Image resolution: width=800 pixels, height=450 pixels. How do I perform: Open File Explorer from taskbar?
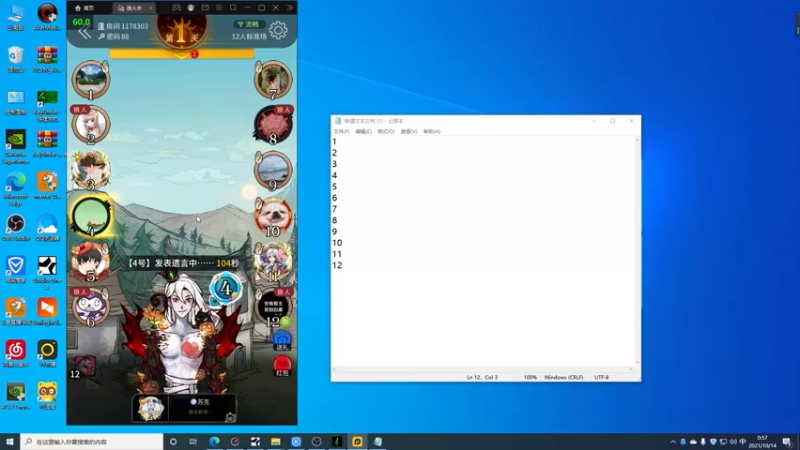(276, 441)
